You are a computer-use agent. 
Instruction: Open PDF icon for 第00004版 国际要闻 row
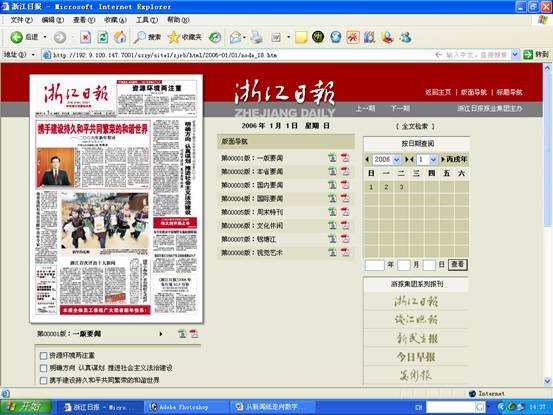click(345, 198)
